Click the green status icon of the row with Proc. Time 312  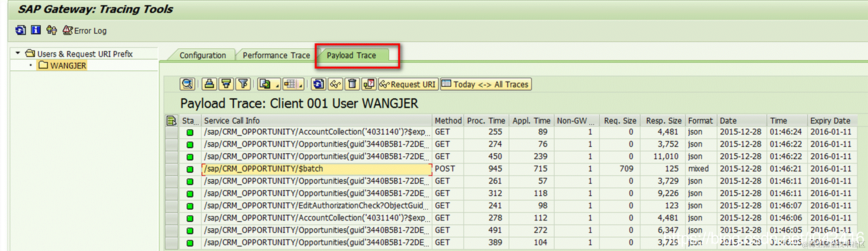(x=190, y=194)
